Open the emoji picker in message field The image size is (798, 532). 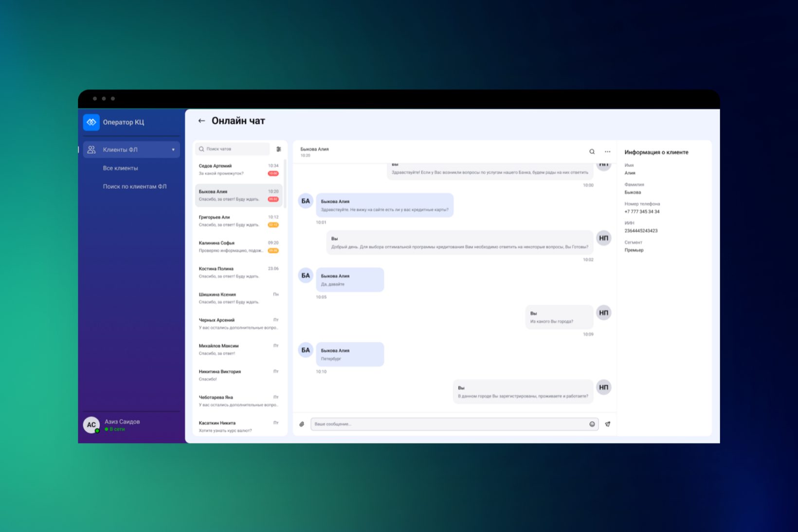[592, 424]
